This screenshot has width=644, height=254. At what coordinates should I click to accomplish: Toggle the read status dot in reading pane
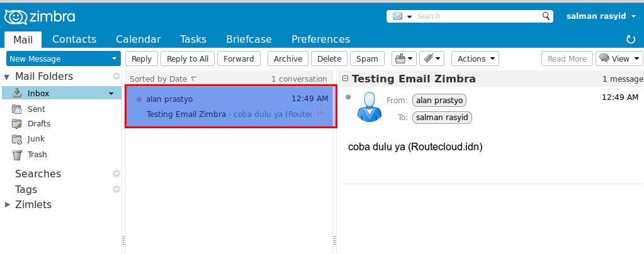(x=348, y=97)
